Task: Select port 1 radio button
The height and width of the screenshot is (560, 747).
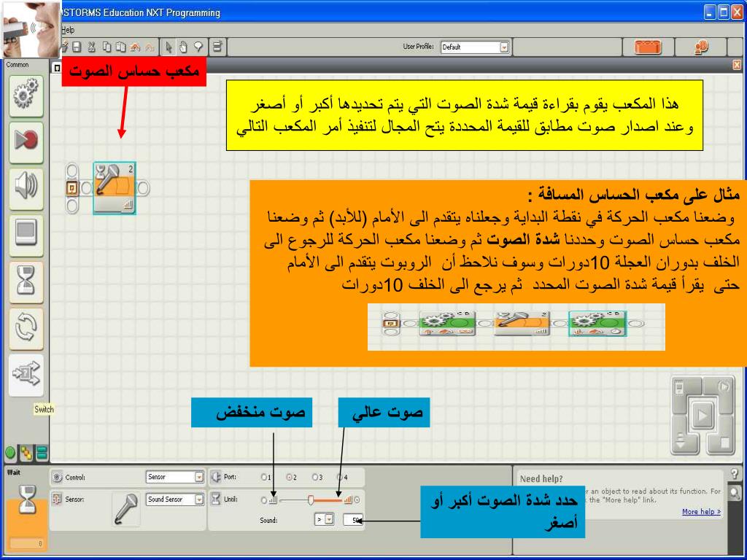Action: (264, 477)
